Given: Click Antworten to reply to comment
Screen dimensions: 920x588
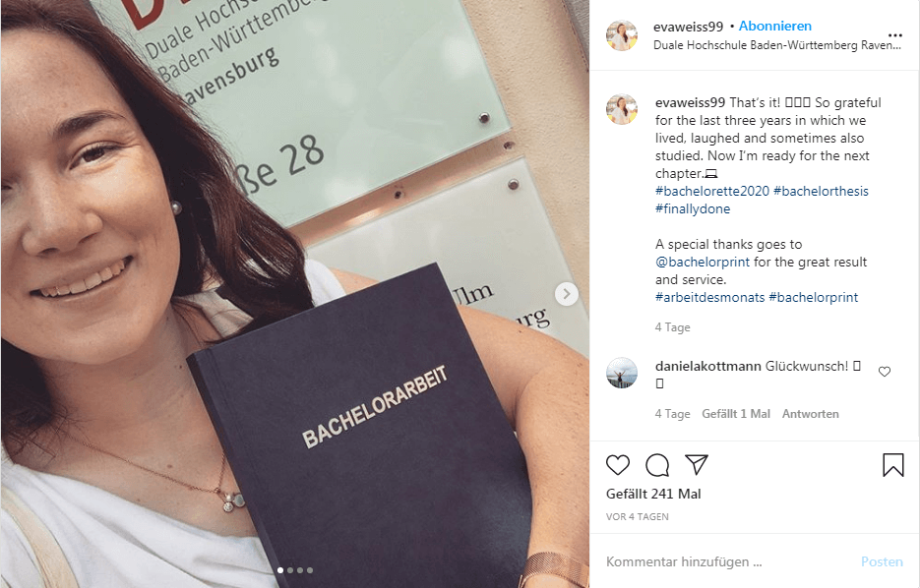Looking at the screenshot, I should point(810,414).
